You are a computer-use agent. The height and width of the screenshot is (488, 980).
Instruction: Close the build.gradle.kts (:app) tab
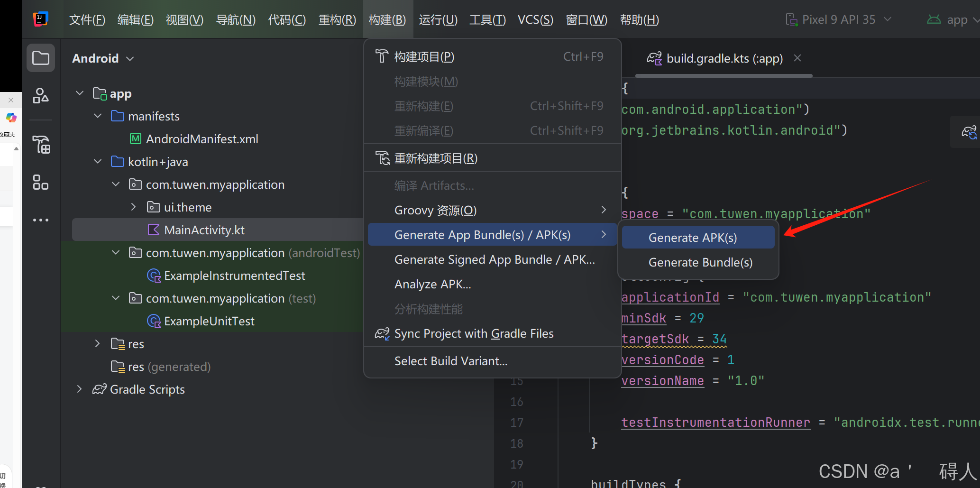(x=797, y=58)
